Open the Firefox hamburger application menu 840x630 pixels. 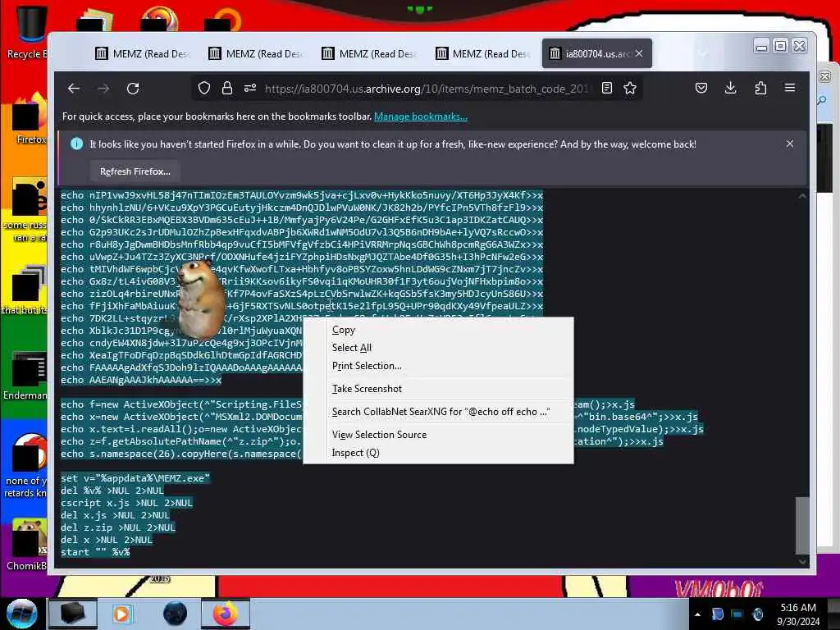point(790,89)
